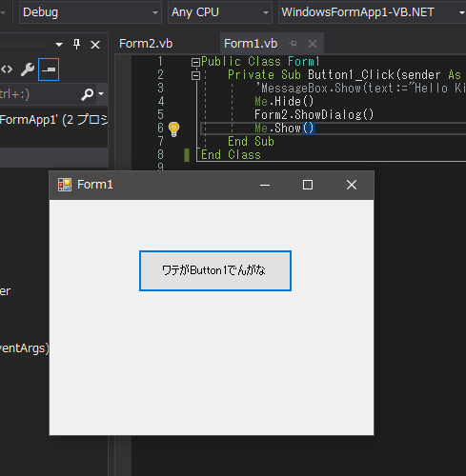The width and height of the screenshot is (466, 476).
Task: Close the Solution Explorer panel
Action: (95, 45)
